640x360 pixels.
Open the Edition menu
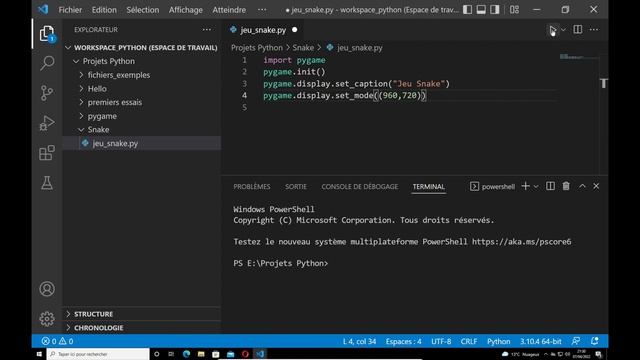coord(104,10)
